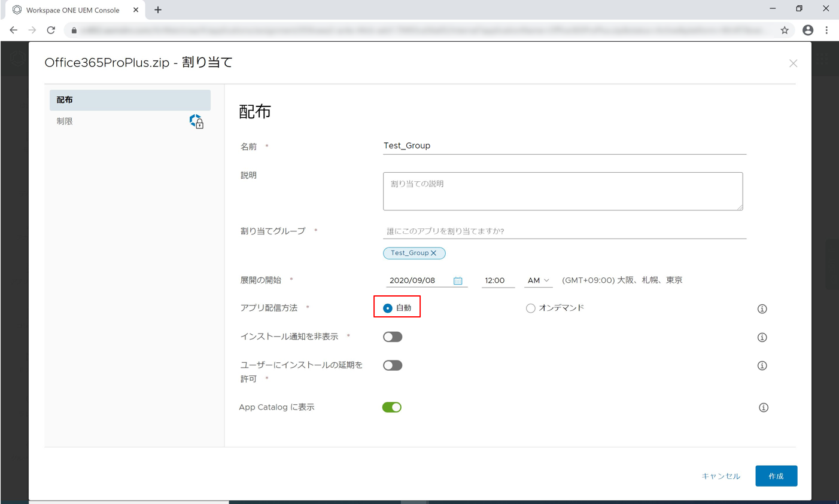This screenshot has width=839, height=504.
Task: Show info for インストールの延期を許可 row
Action: [x=762, y=365]
